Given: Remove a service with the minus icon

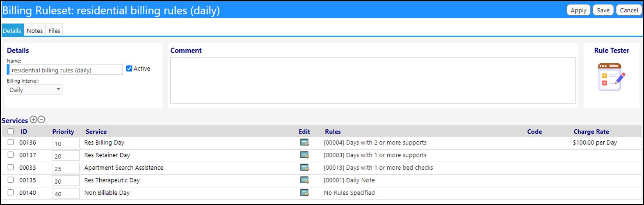Looking at the screenshot, I should 41,120.
